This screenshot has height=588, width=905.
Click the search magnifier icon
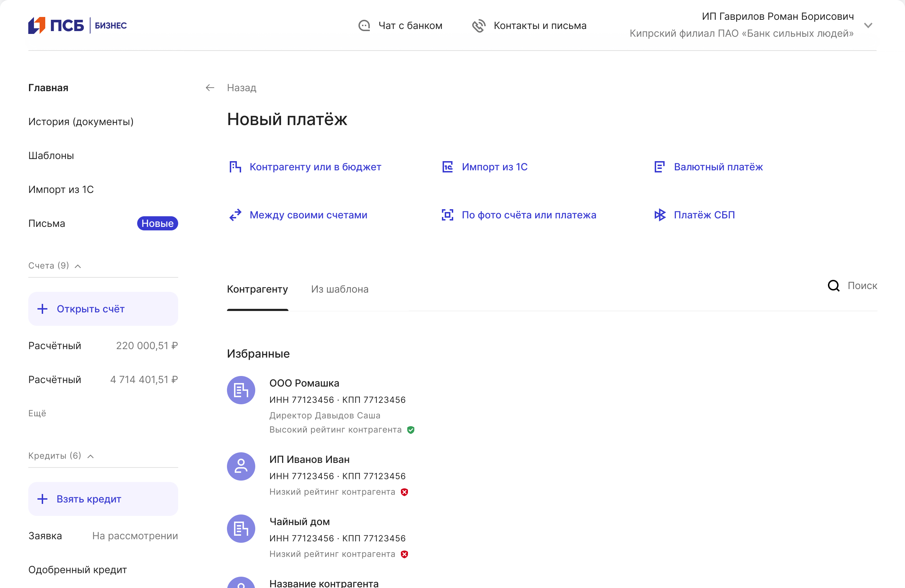pyautogui.click(x=833, y=286)
